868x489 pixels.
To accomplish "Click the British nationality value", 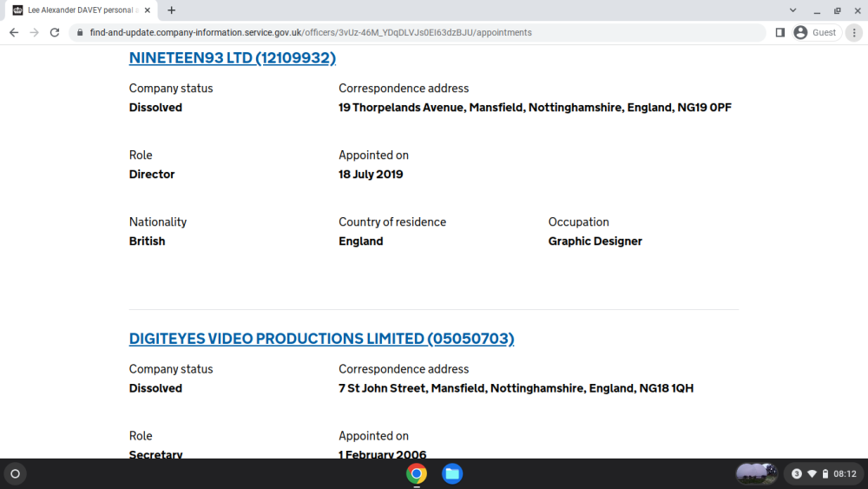I will pos(148,241).
